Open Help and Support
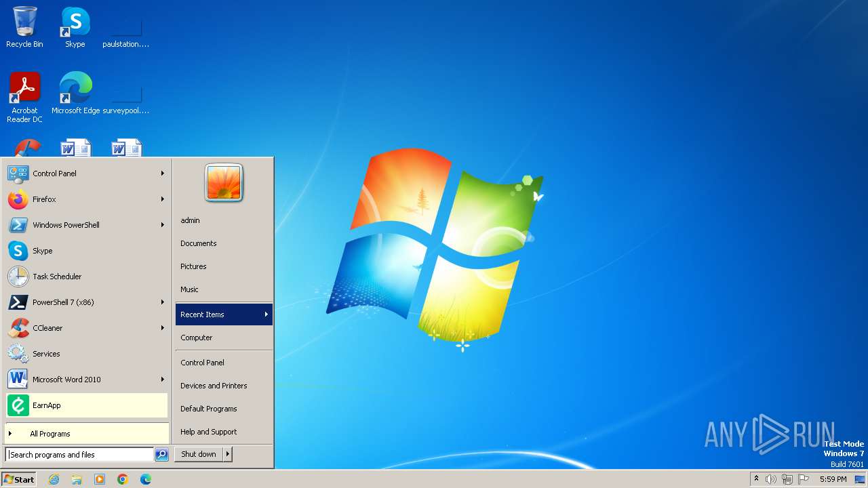 (224, 432)
